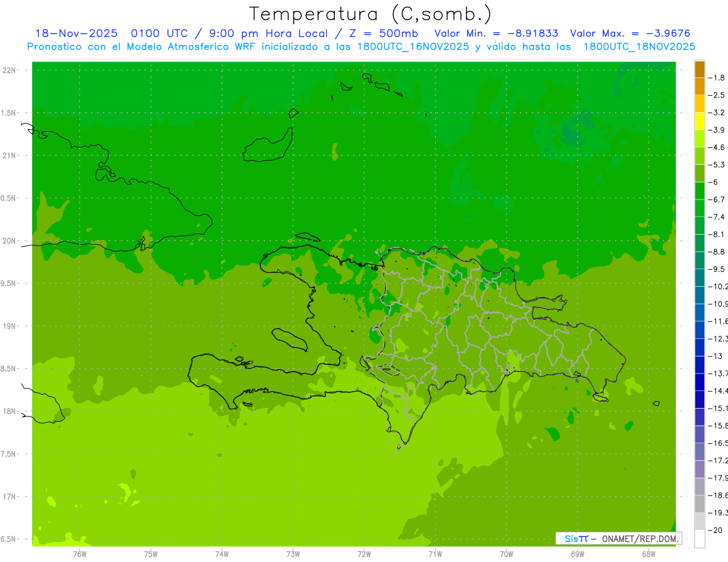Click the "-8.8" colorbar label
Screen dimensions: 728x562
click(717, 252)
